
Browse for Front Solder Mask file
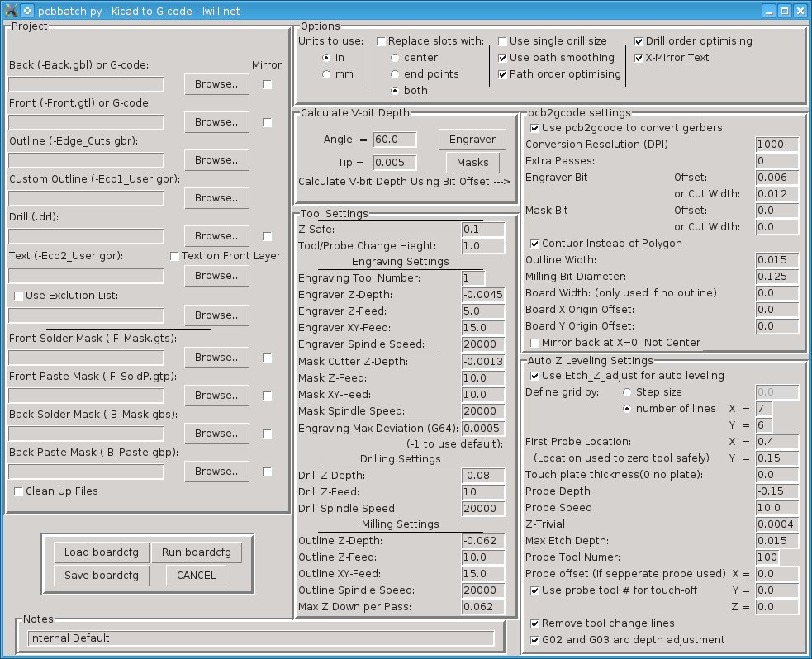point(216,358)
